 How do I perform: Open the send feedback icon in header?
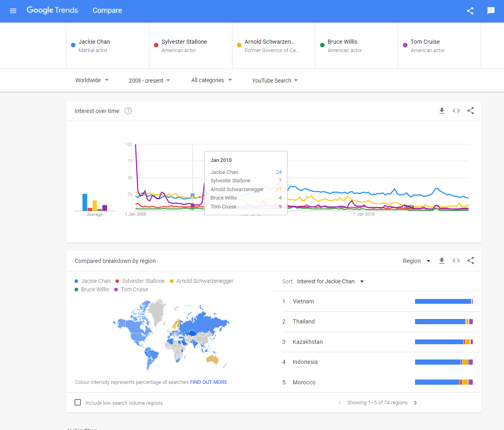click(x=491, y=11)
